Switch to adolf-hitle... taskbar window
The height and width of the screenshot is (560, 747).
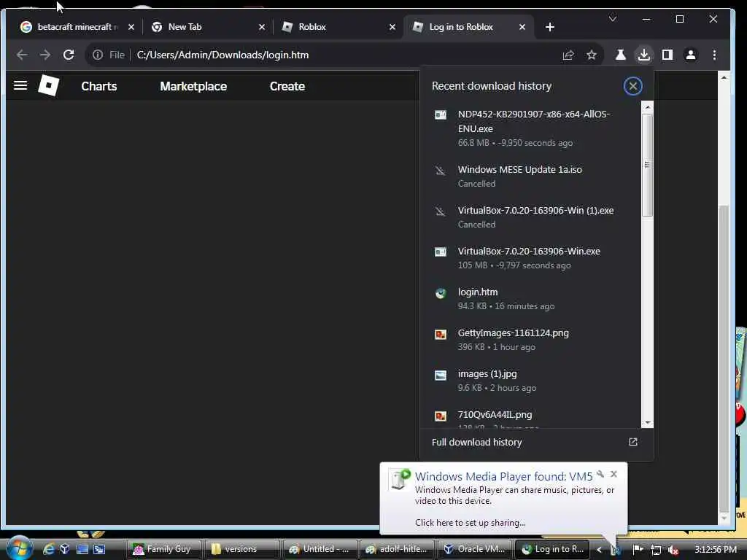398,549
